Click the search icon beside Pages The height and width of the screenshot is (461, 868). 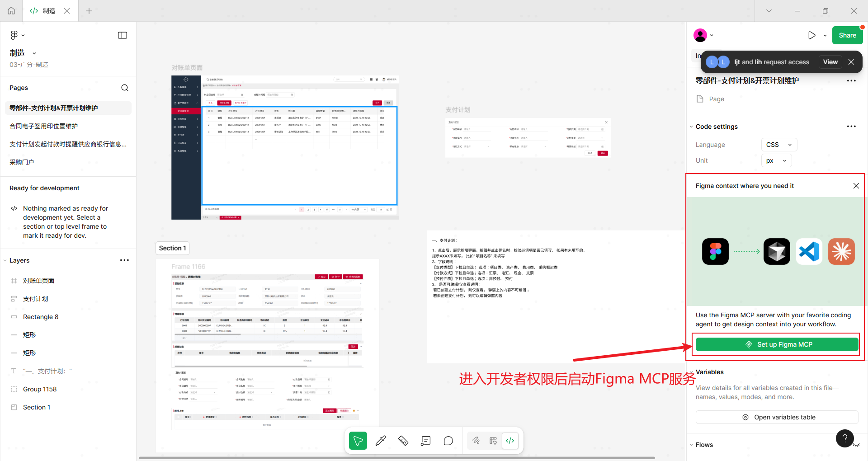pos(125,88)
